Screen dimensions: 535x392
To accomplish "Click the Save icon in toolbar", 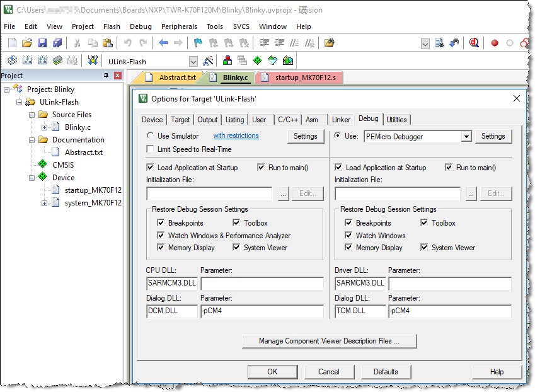I will click(x=42, y=43).
